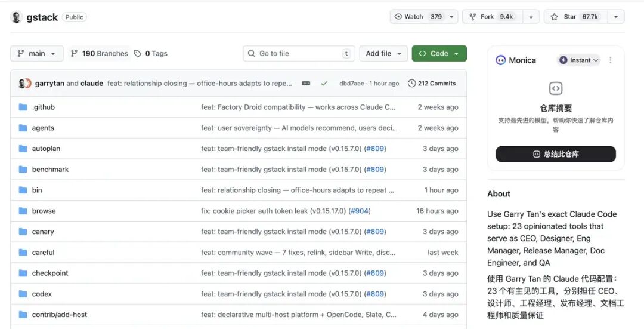Open the contrib/add-host folder
The image size is (644, 329).
coord(60,315)
